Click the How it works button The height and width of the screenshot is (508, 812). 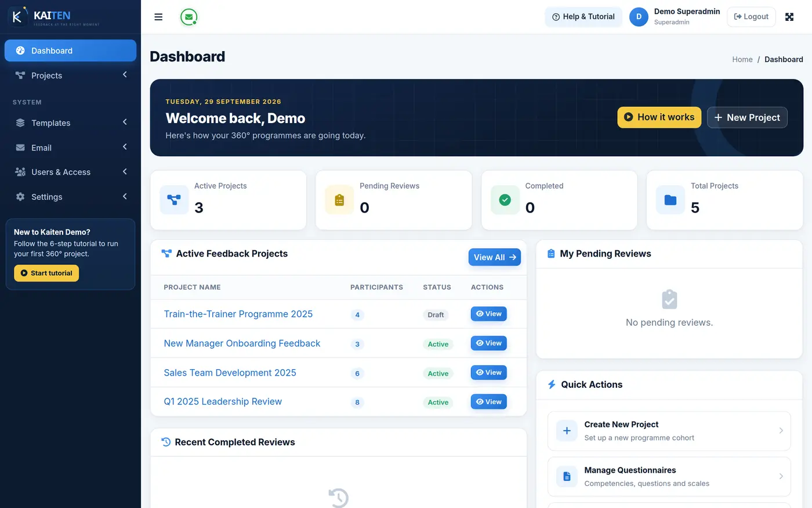tap(659, 117)
